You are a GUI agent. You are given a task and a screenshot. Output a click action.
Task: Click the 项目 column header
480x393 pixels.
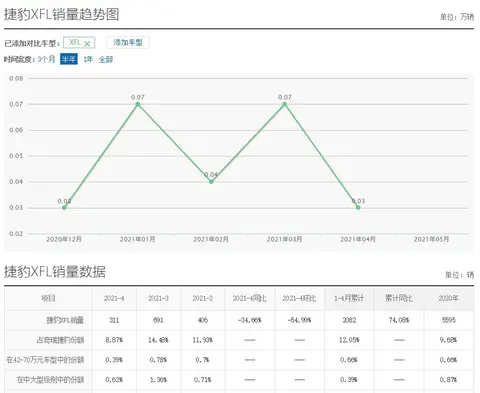click(48, 298)
